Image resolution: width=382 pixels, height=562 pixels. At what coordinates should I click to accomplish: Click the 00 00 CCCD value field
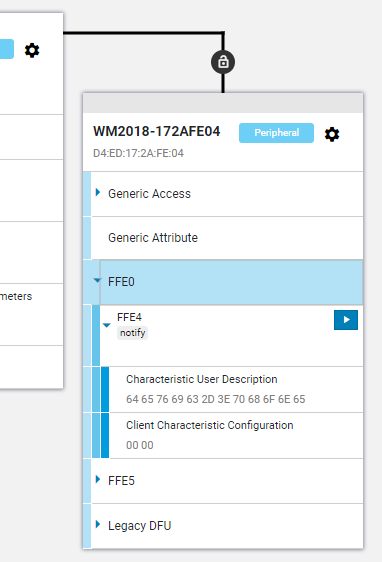[140, 445]
